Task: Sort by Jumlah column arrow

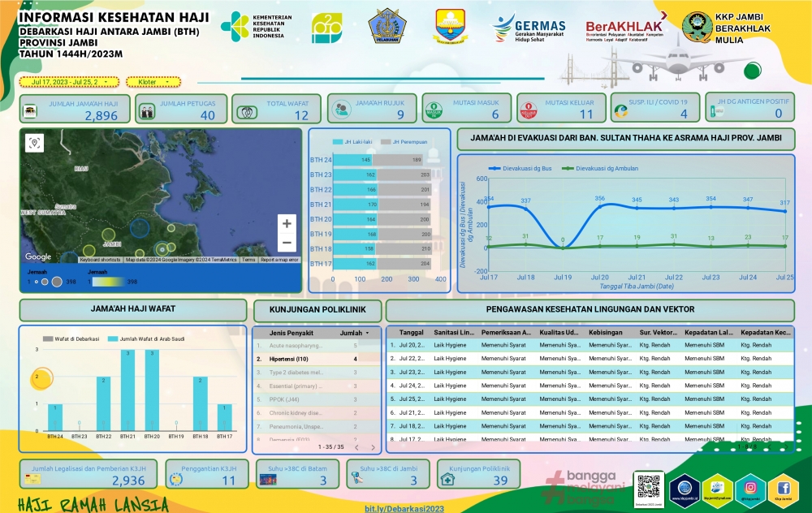Action: (x=367, y=333)
